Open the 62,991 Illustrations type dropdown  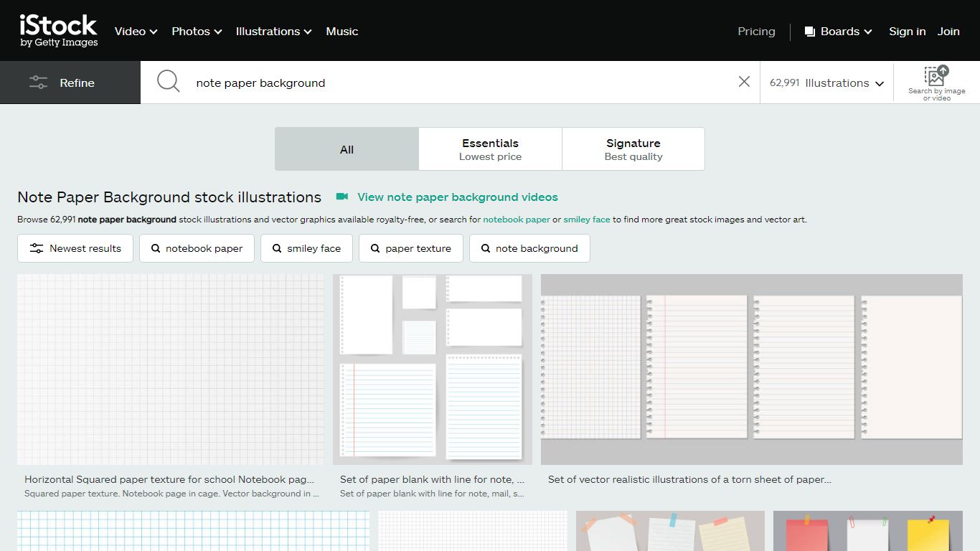tap(826, 83)
